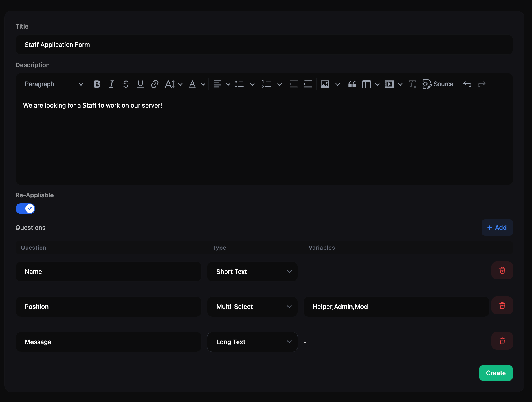Expand bulleted list style arrow

point(252,84)
